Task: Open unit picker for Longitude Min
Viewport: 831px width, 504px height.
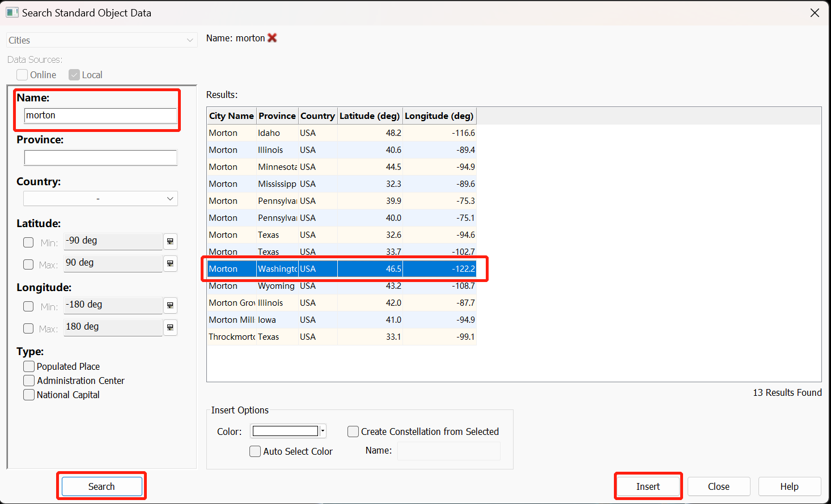Action: pos(170,306)
